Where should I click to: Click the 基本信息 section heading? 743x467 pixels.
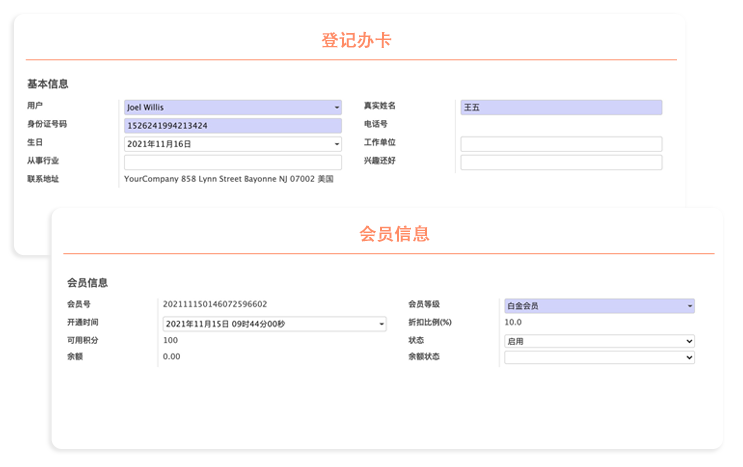coord(47,84)
